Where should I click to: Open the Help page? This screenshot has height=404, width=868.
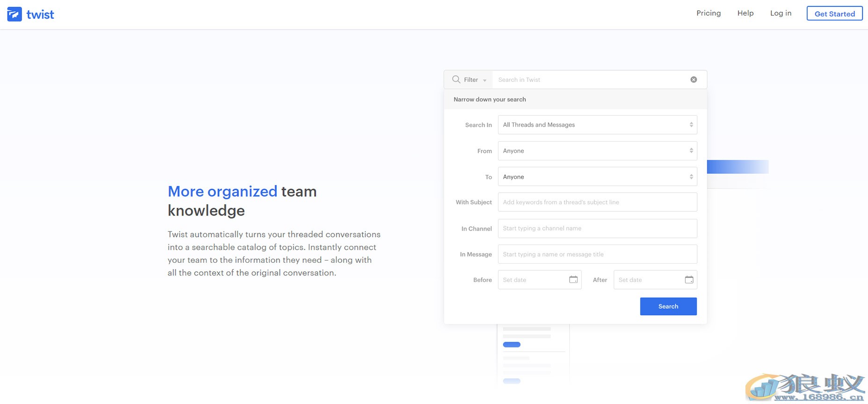click(745, 13)
